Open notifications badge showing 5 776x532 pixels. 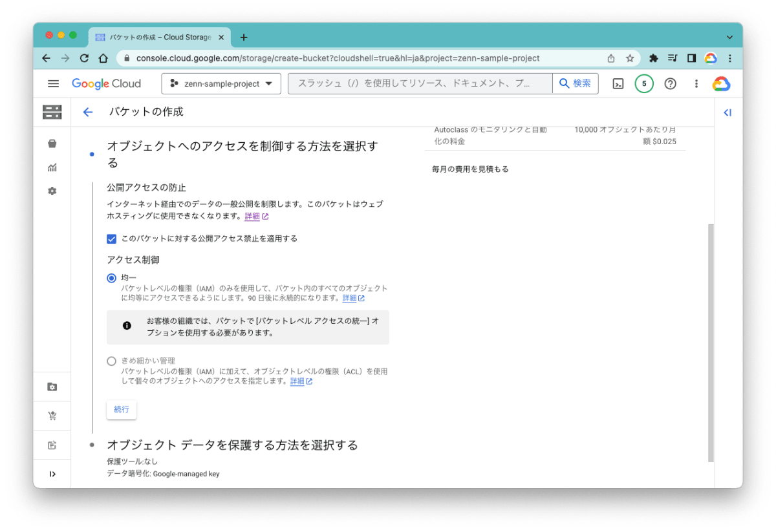(x=644, y=83)
